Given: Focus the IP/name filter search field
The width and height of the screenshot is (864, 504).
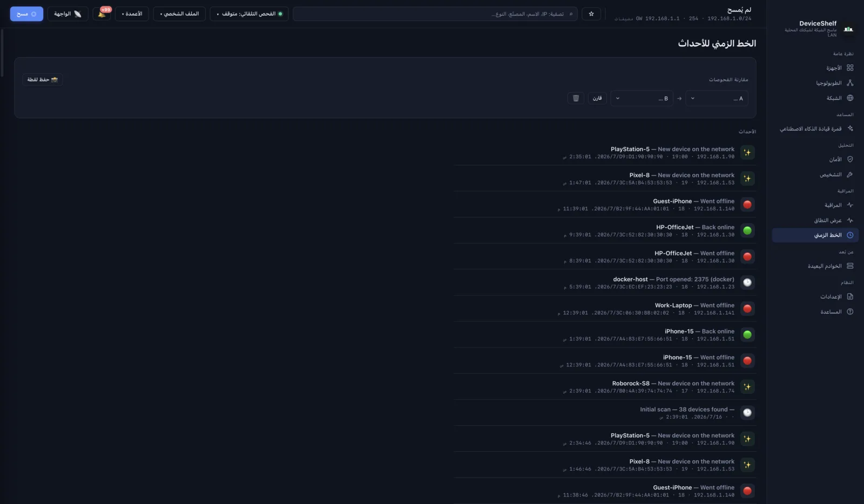Looking at the screenshot, I should coord(435,13).
